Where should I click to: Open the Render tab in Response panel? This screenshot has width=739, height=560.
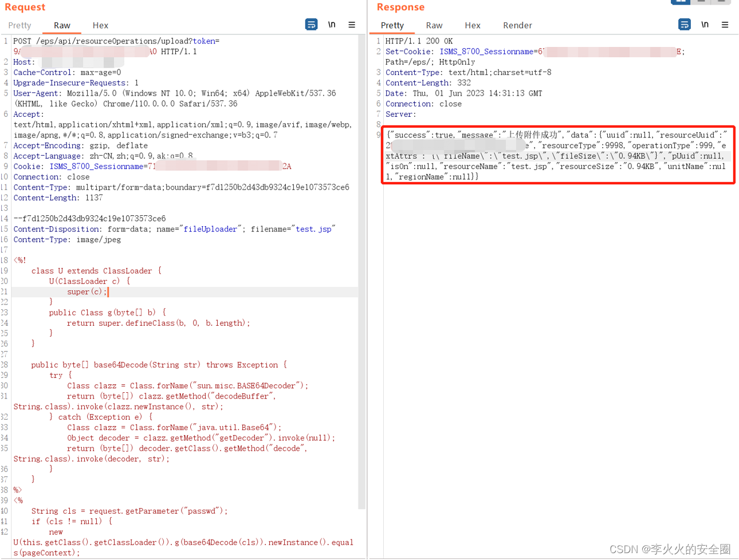517,25
